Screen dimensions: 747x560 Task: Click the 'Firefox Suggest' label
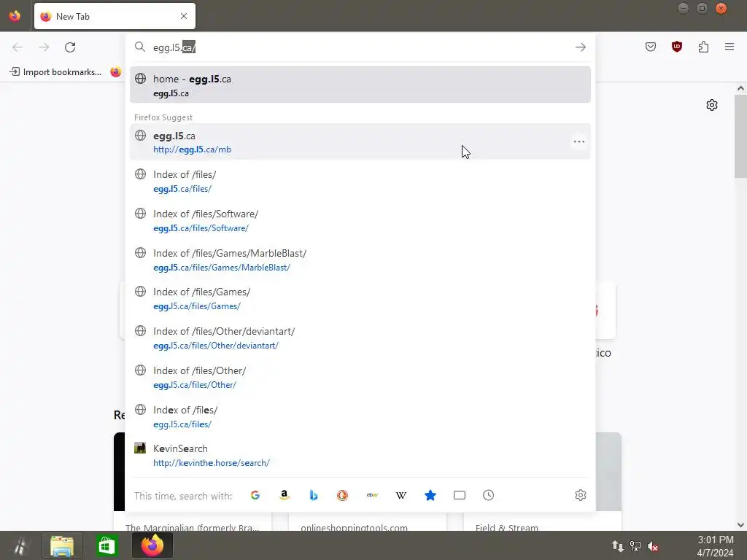pos(163,117)
